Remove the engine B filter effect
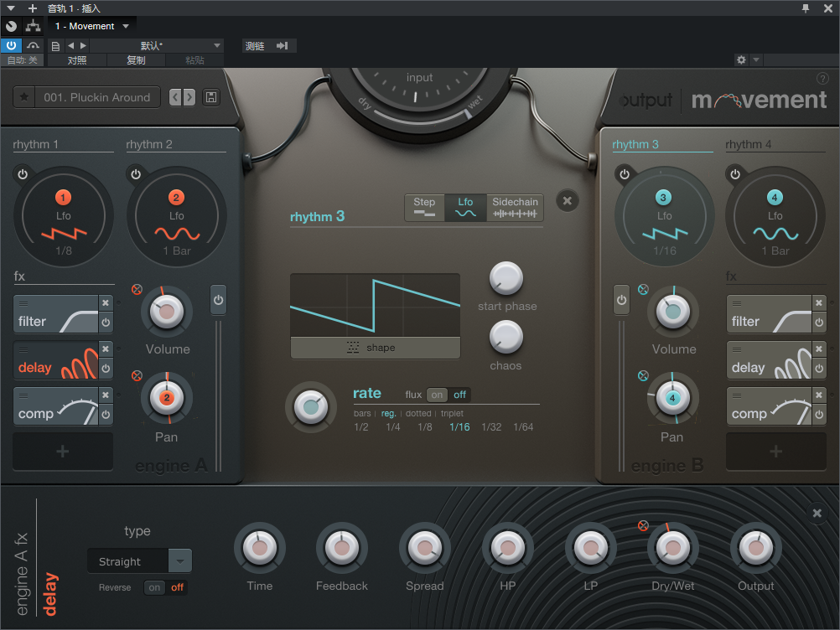 [819, 303]
